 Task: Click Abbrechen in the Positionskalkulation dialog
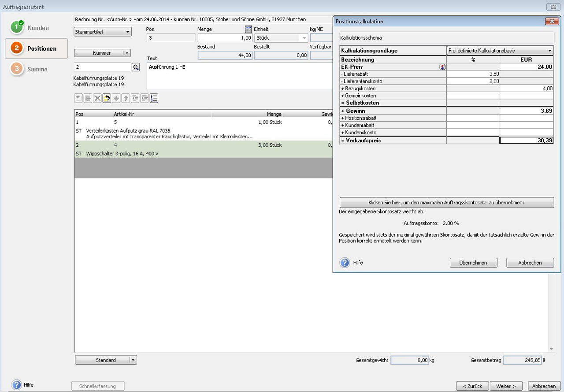pos(530,263)
